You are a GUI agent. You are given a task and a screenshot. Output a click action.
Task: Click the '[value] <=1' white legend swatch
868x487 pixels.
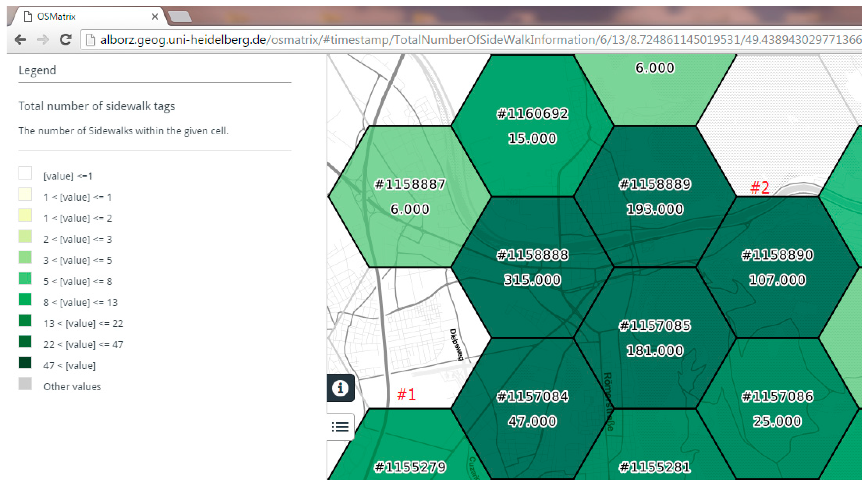click(x=25, y=173)
